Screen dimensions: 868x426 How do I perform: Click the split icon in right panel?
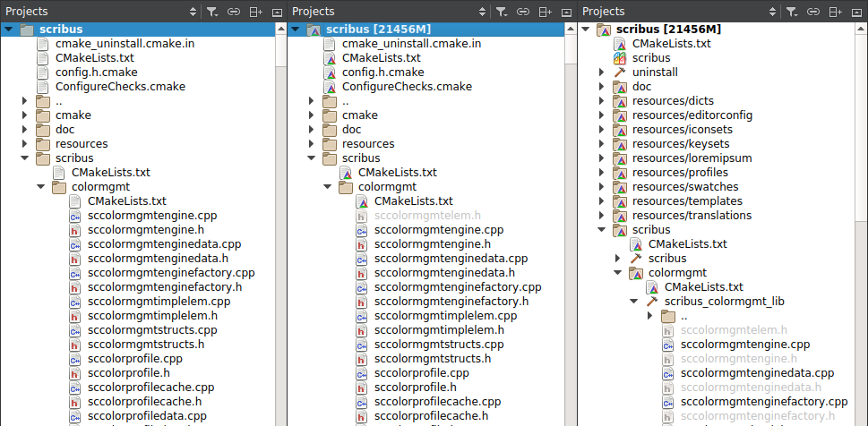tap(835, 12)
